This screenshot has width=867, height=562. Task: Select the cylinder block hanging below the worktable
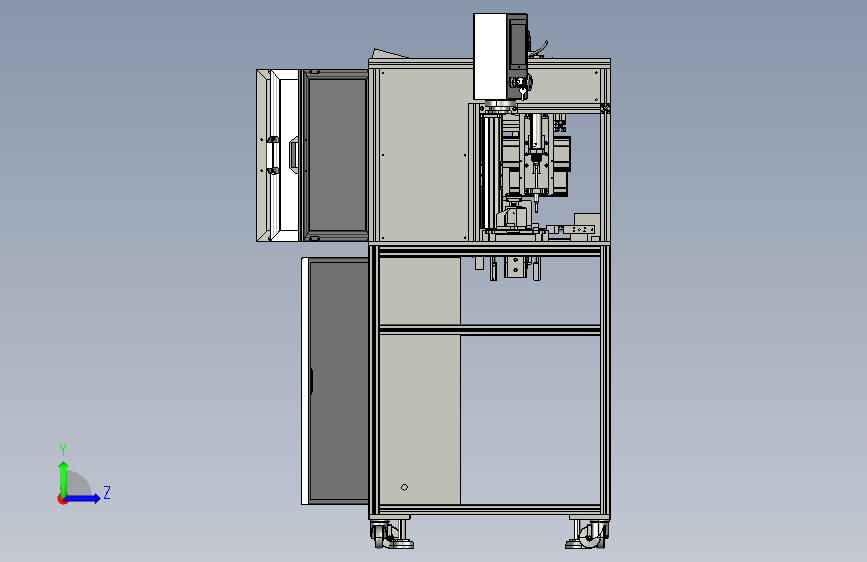click(x=514, y=267)
